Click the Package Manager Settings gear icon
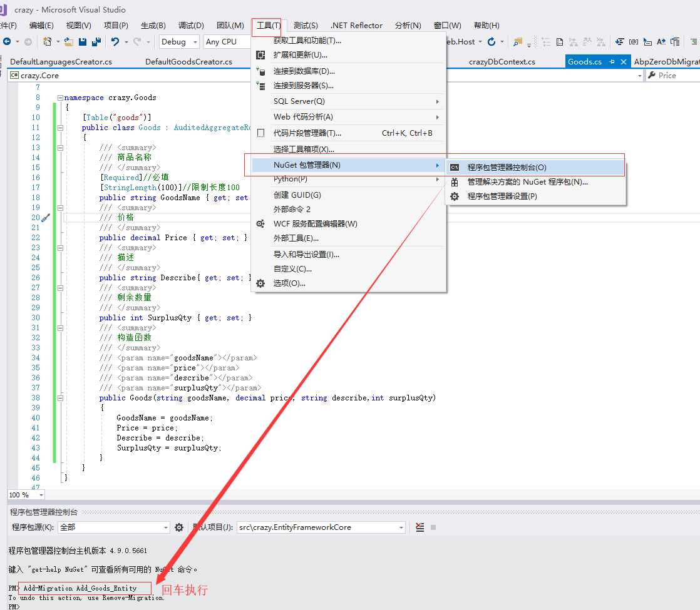700x610 pixels. coord(455,196)
